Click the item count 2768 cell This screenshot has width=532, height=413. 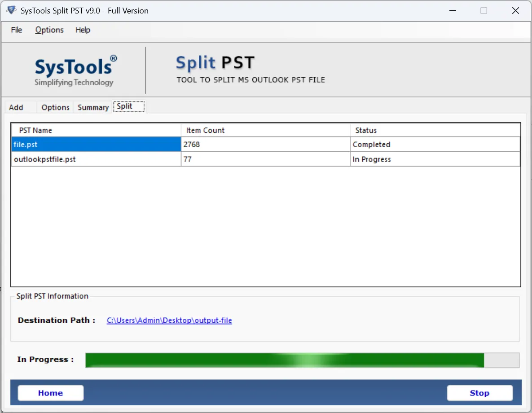(x=266, y=144)
